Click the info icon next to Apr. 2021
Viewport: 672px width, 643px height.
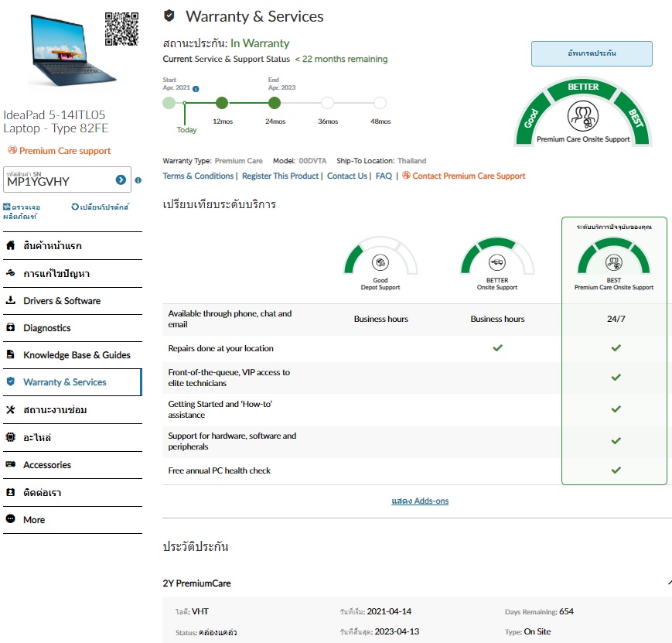tap(196, 89)
